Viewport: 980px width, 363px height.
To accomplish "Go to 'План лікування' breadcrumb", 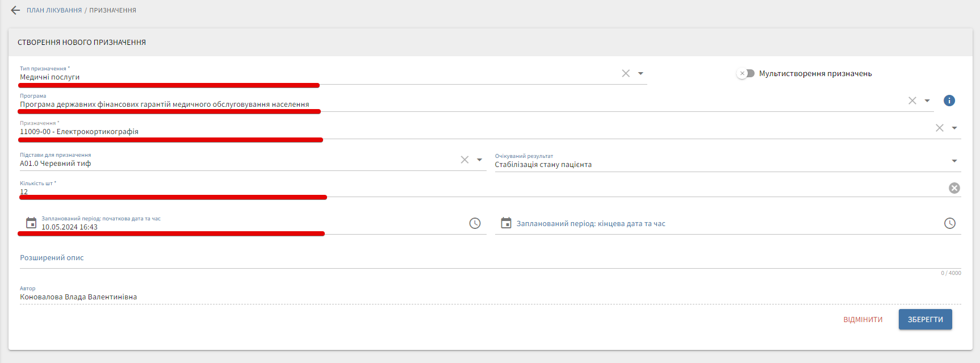I will (54, 10).
